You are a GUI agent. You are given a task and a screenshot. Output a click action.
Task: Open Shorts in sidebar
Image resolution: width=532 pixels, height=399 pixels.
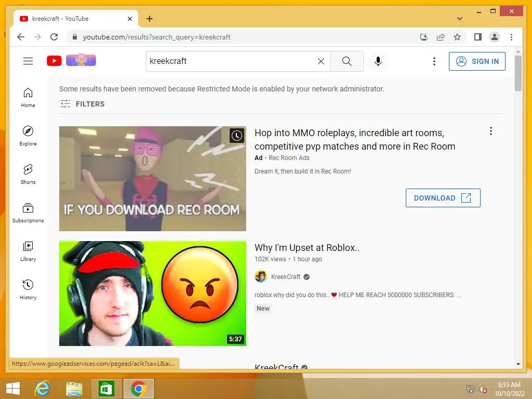tap(28, 175)
